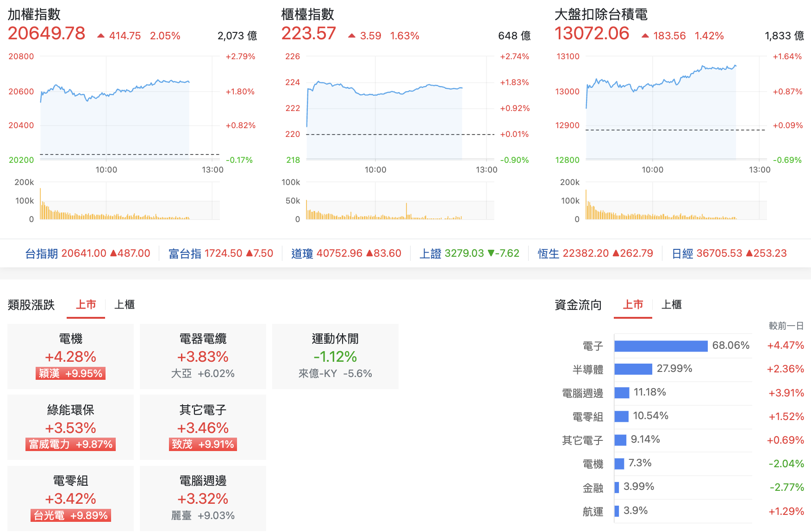Open the 綠能環保 sector card
Image resolution: width=811 pixels, height=532 pixels.
point(70,427)
